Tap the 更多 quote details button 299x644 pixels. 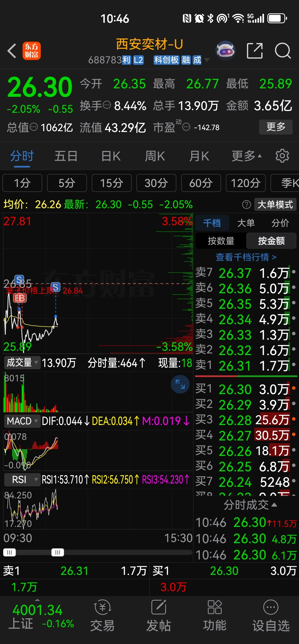[x=276, y=127]
